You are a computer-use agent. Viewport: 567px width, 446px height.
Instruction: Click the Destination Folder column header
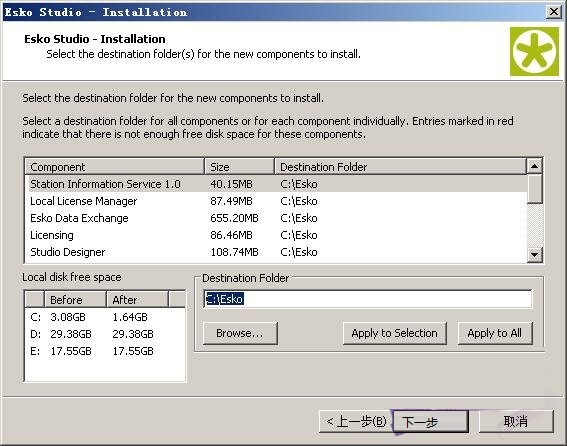(x=400, y=167)
